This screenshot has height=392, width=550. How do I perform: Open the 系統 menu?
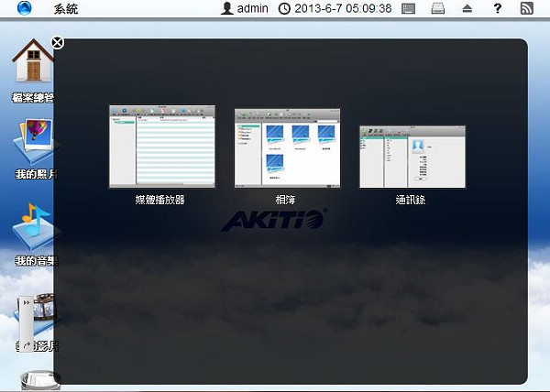point(66,9)
